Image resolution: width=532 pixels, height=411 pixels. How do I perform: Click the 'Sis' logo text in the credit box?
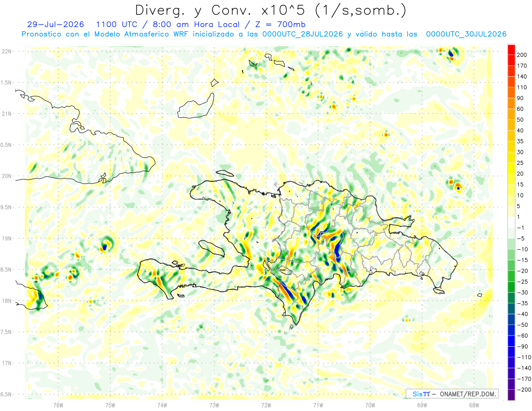pyautogui.click(x=417, y=394)
